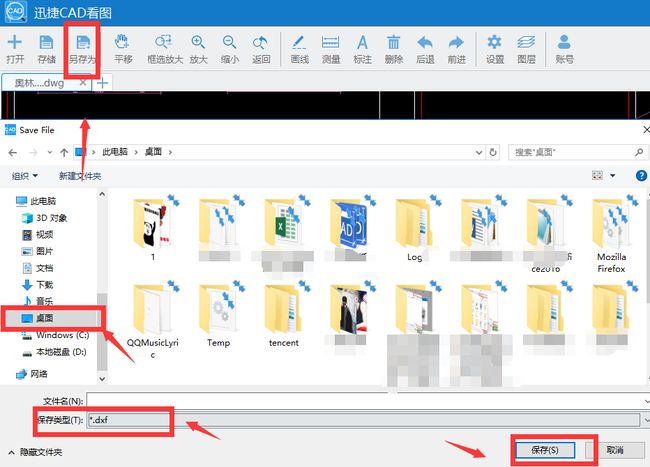Select 网络 in navigation tree

tap(32, 374)
